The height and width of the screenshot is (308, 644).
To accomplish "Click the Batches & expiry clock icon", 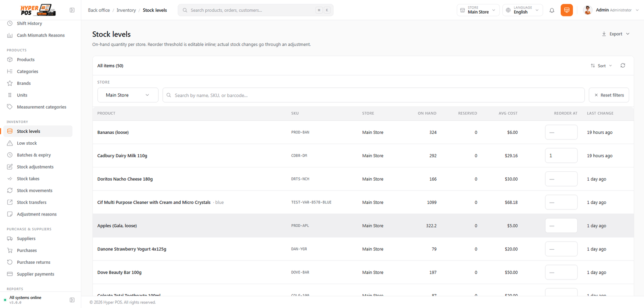I will point(10,155).
